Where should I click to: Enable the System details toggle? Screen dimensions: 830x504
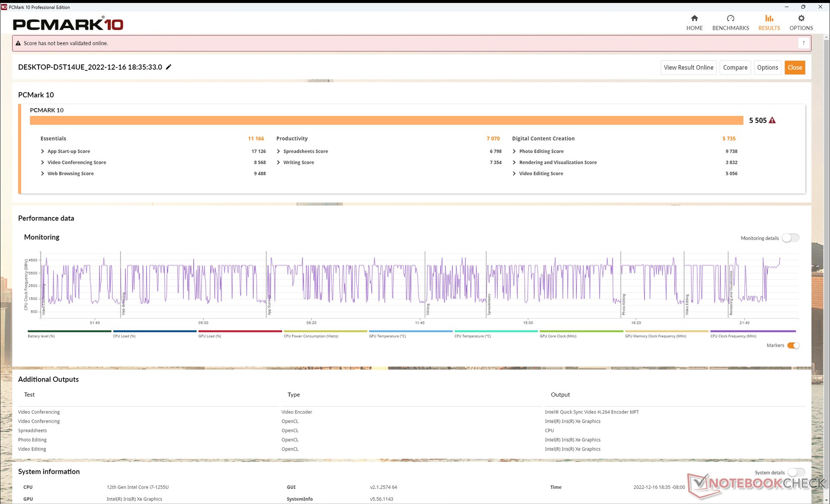pos(796,472)
